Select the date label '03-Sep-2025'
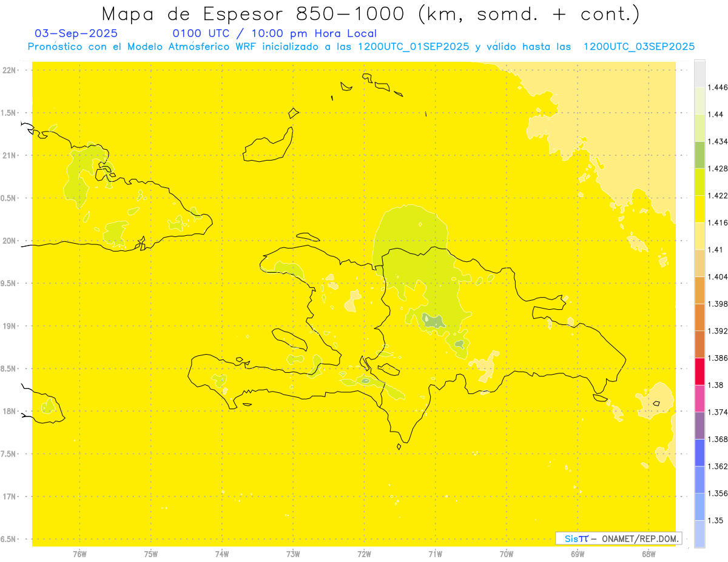 click(x=76, y=33)
